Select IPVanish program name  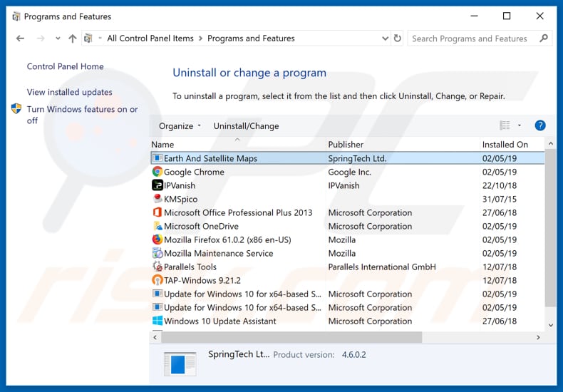coord(180,185)
